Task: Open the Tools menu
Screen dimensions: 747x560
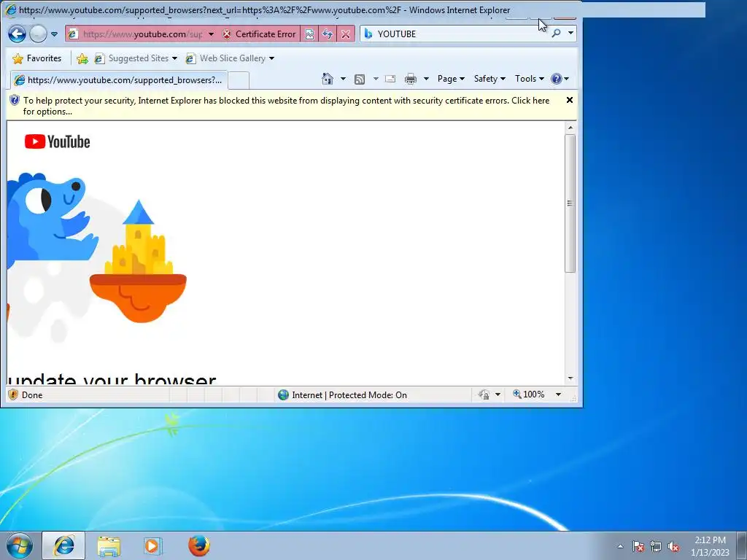Action: pos(530,79)
